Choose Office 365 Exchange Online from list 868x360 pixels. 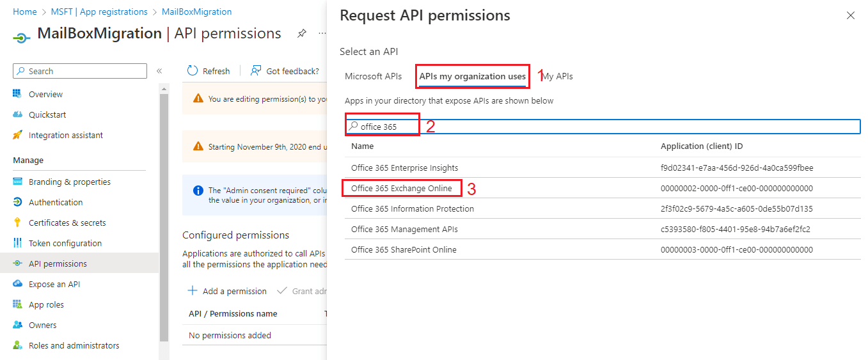(x=401, y=188)
